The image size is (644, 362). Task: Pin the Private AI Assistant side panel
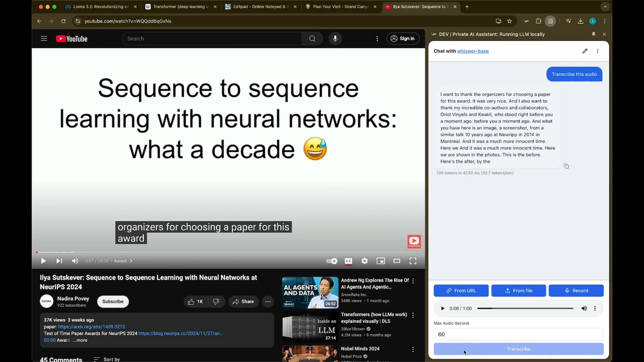pos(594,34)
